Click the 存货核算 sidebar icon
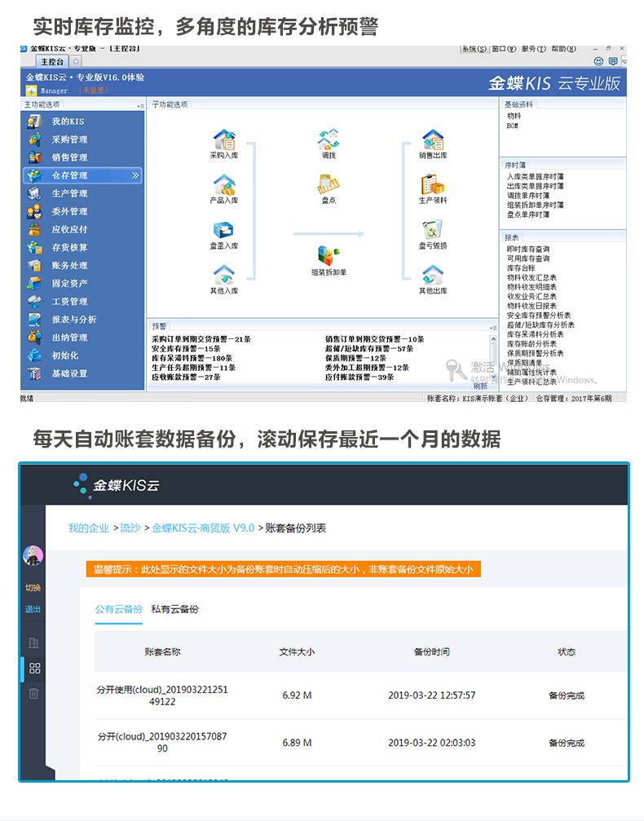The image size is (644, 821). tap(34, 247)
